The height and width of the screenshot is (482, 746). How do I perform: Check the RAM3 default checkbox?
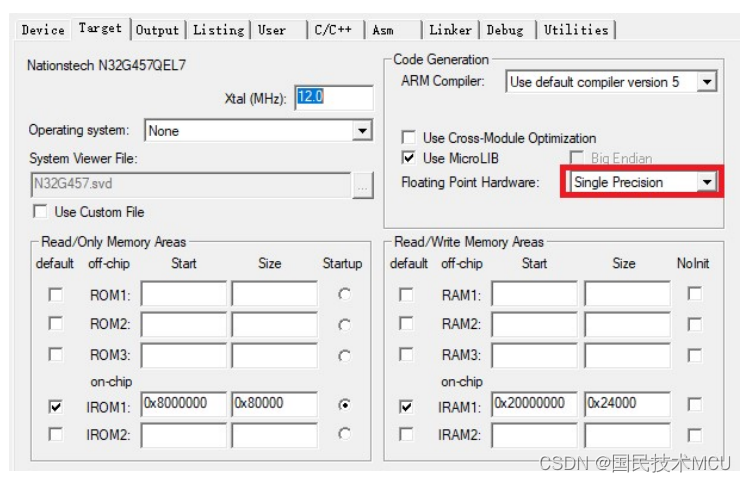coord(406,354)
